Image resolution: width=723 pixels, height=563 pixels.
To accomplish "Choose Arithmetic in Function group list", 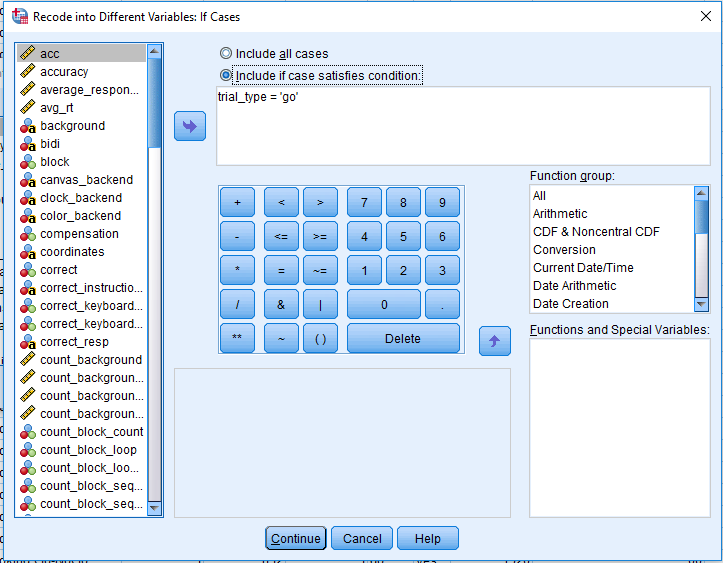I will [x=560, y=214].
